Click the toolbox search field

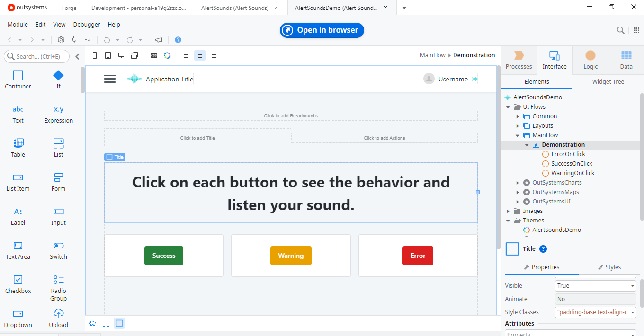coord(37,56)
